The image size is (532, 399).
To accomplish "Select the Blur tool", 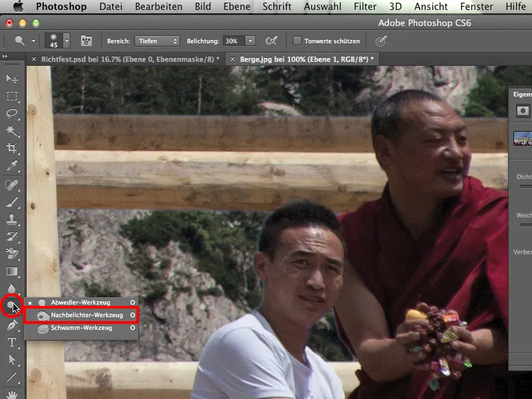I will 12,289.
